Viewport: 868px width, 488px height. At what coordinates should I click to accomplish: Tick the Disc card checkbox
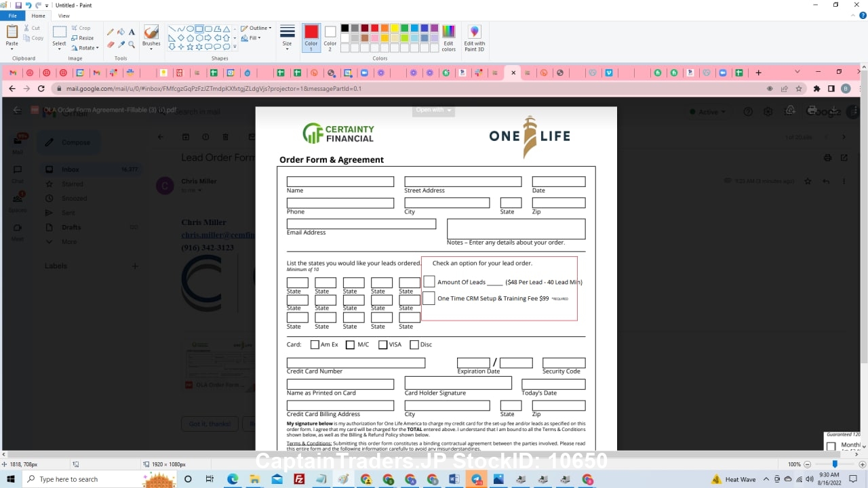pyautogui.click(x=414, y=344)
